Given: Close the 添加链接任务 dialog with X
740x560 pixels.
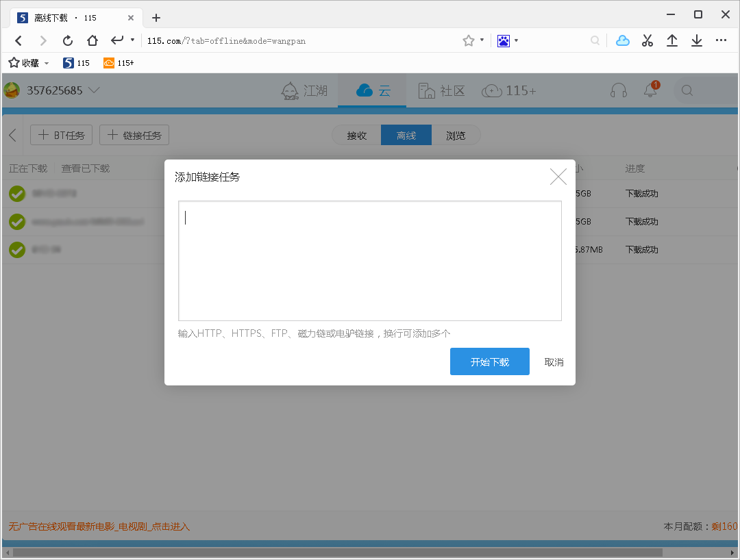Looking at the screenshot, I should (558, 177).
